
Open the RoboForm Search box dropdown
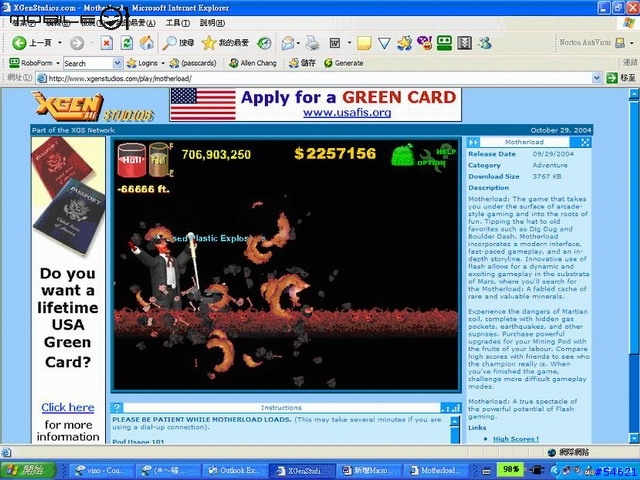click(117, 63)
